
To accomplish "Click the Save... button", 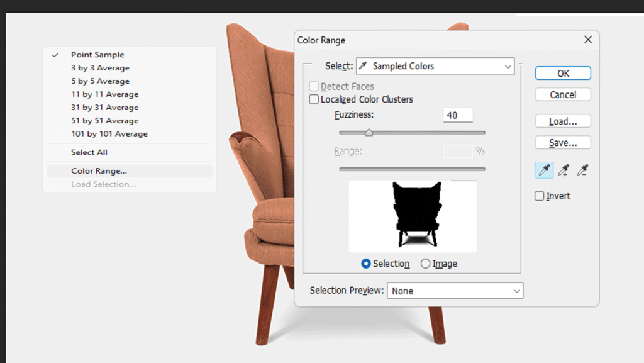I will pyautogui.click(x=563, y=142).
